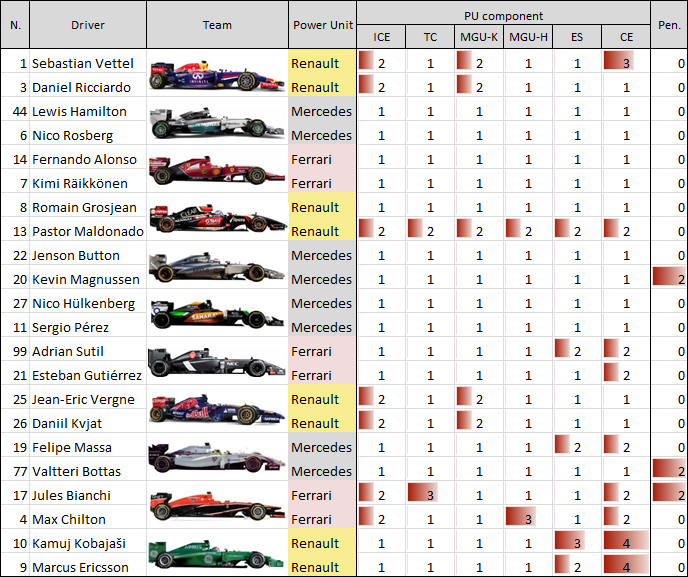Select the black Lotus car image
Image resolution: width=688 pixels, height=577 pixels.
(217, 219)
